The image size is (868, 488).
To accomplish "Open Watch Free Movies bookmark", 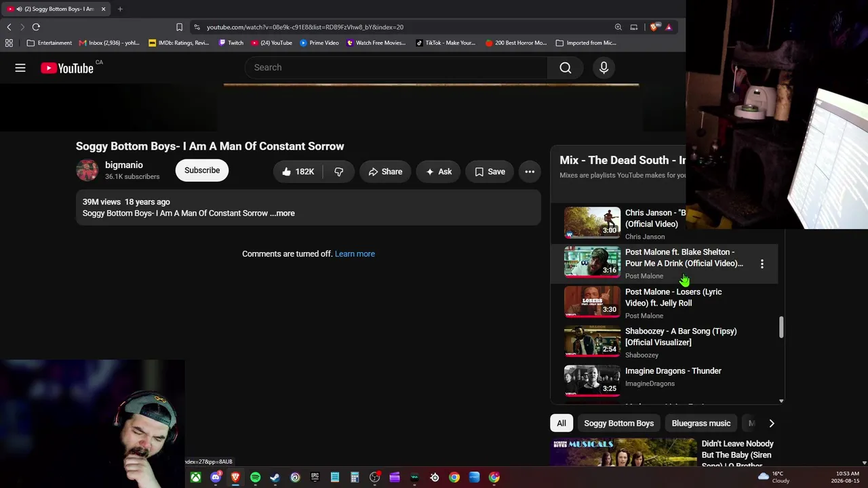I will [376, 43].
